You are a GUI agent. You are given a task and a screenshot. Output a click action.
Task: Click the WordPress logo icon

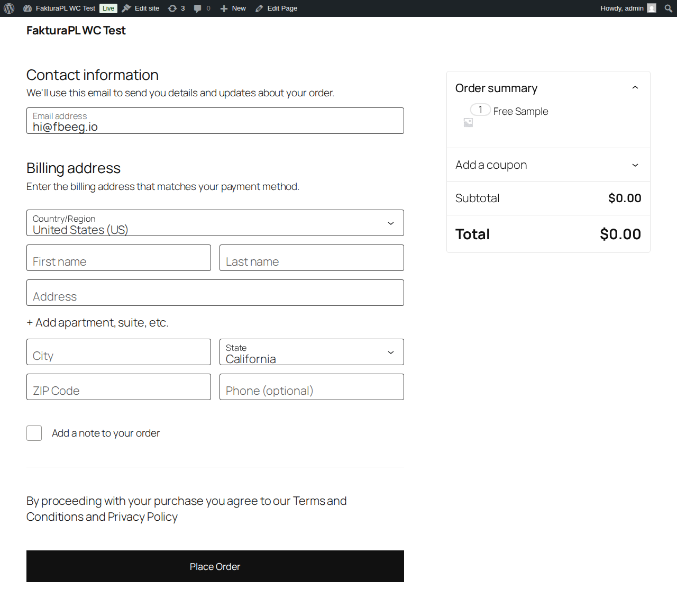(x=9, y=8)
